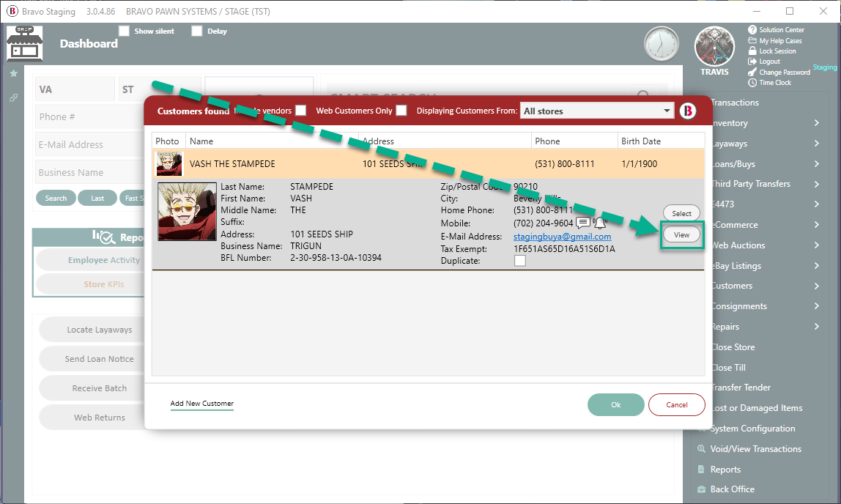Click the Change Password key icon

click(x=752, y=73)
